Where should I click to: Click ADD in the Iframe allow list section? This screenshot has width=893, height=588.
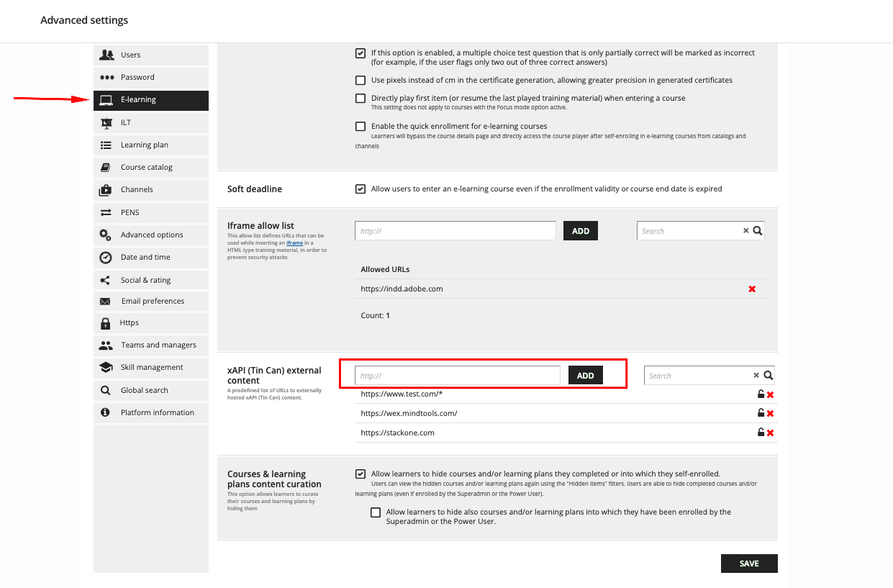581,230
